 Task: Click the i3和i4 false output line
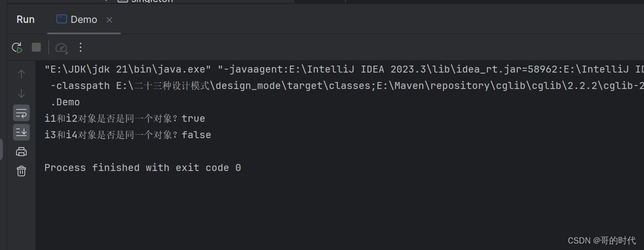[127, 135]
